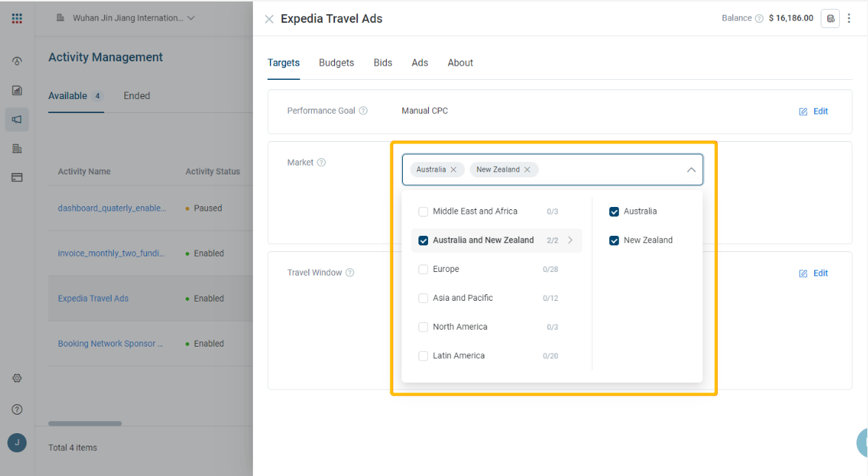Remove the New Zealand tag from Market
This screenshot has width=868, height=476.
point(527,169)
